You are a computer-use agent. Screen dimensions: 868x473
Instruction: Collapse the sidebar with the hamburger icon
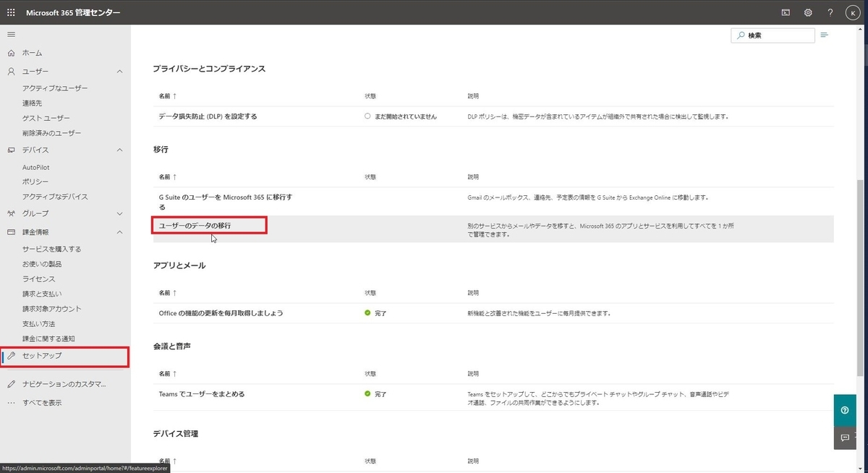(x=11, y=33)
